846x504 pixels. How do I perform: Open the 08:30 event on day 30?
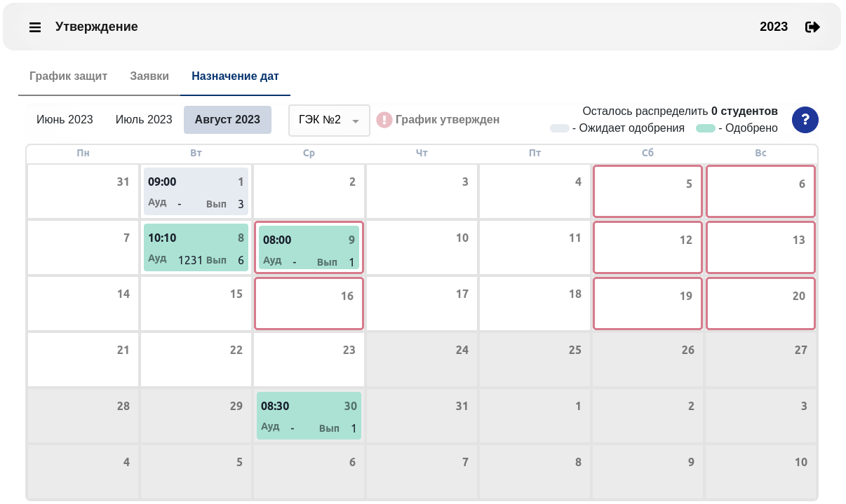click(x=309, y=416)
